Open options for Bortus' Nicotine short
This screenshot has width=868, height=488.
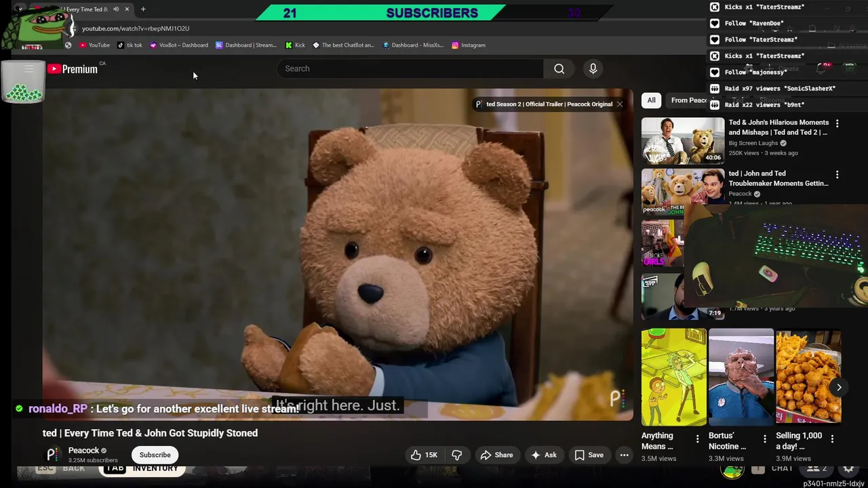(765, 439)
